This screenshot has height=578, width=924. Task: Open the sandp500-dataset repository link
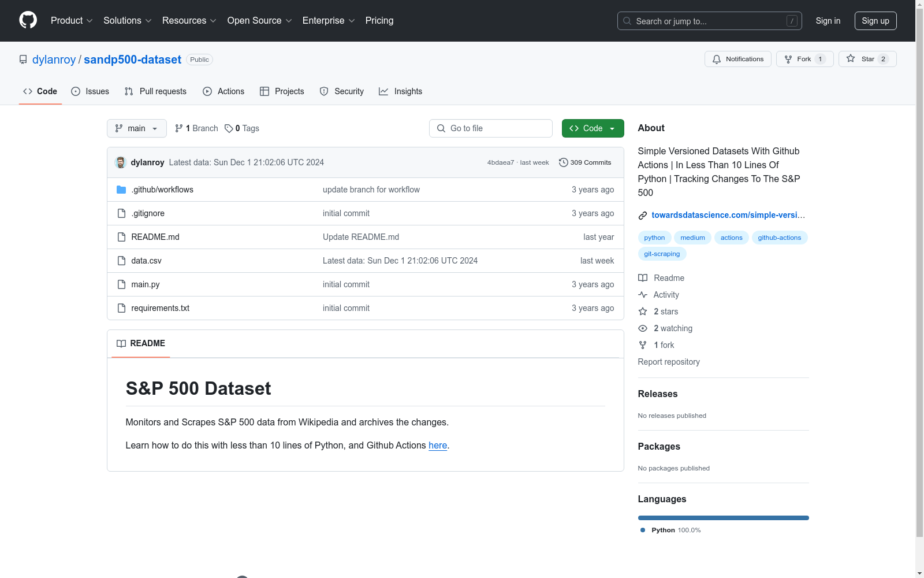pyautogui.click(x=132, y=60)
